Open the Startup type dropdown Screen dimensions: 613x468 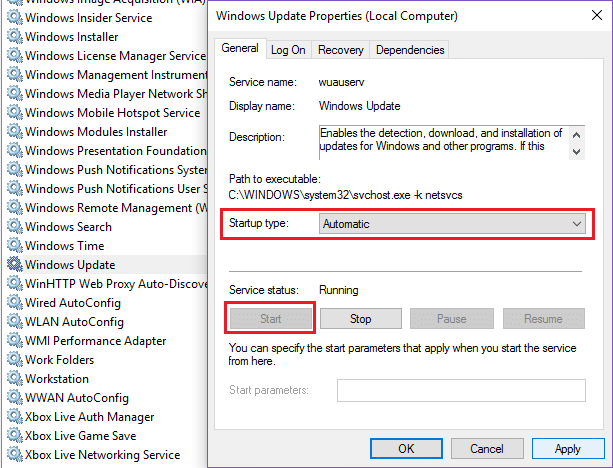coord(452,224)
